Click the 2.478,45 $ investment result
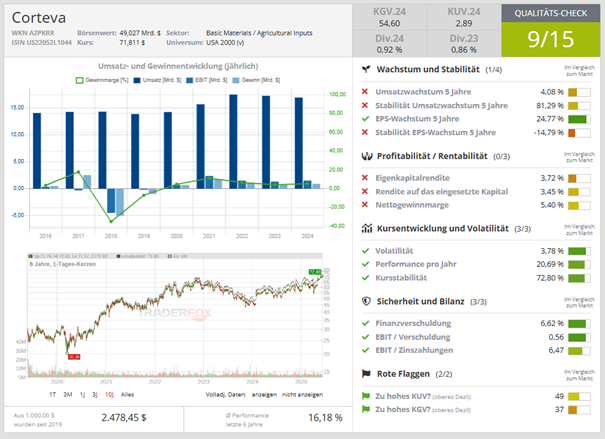Screen dimensions: 605x439 pos(124,417)
